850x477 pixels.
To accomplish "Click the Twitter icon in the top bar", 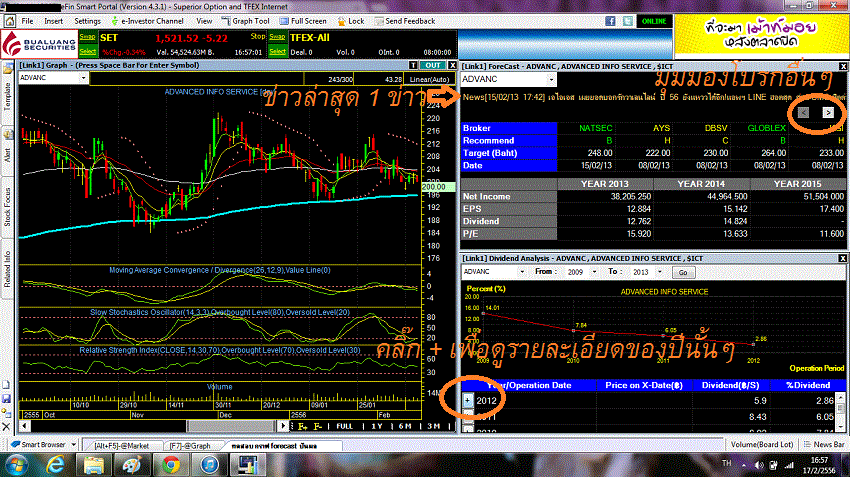I will 627,21.
